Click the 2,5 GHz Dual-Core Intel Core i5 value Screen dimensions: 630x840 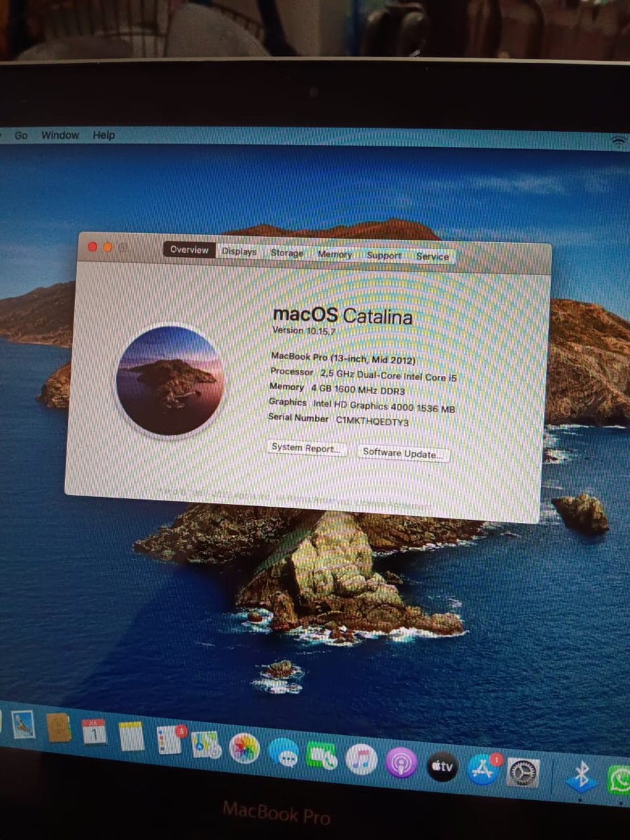click(389, 376)
